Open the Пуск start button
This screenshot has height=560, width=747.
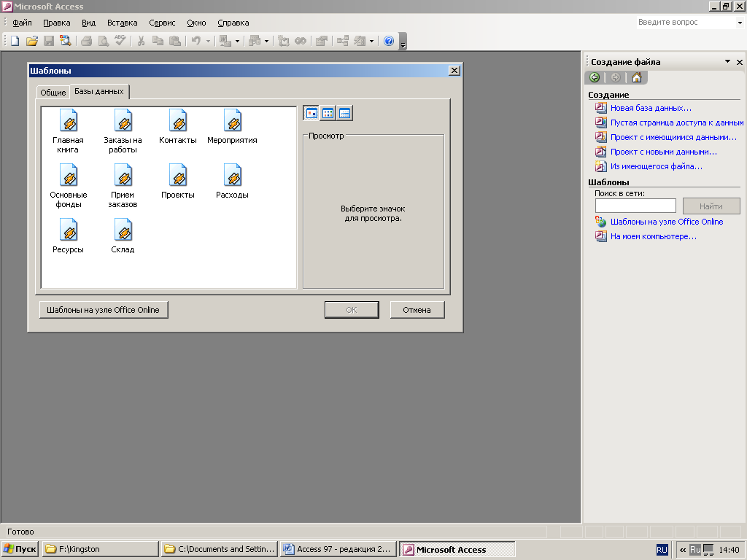[20, 549]
